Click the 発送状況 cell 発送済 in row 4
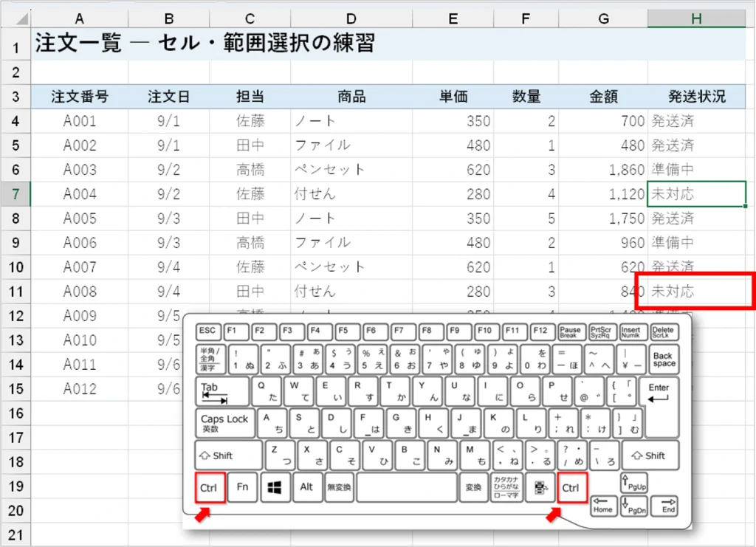 pyautogui.click(x=697, y=121)
